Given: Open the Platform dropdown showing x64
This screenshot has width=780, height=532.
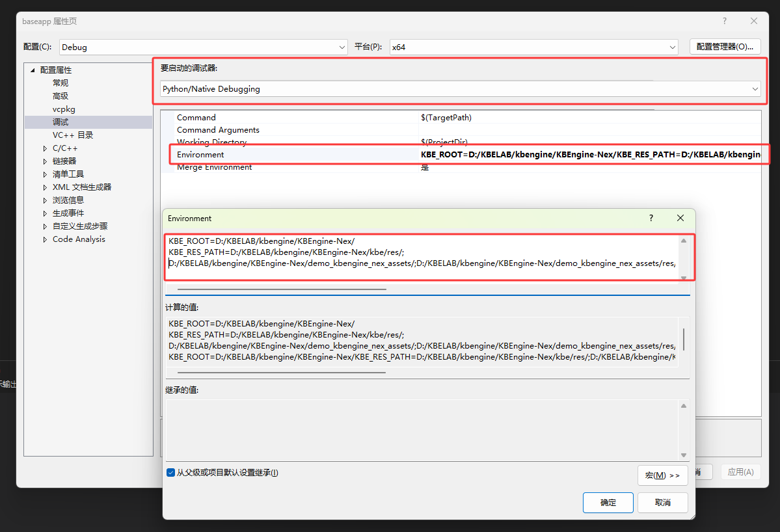Looking at the screenshot, I should tap(533, 47).
